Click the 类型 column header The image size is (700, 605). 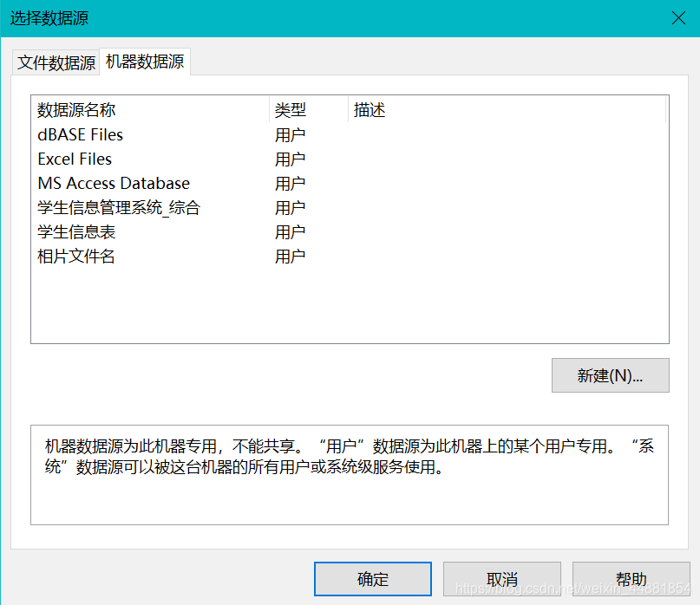coord(291,110)
